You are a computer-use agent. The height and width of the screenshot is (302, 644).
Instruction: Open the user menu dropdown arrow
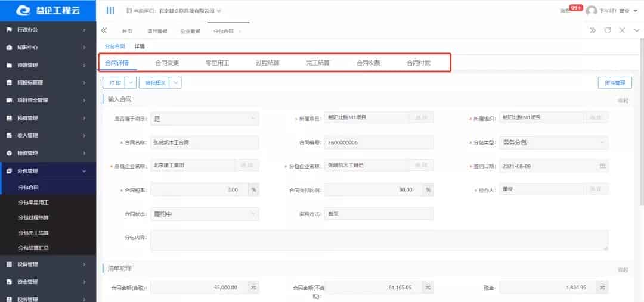[637, 11]
